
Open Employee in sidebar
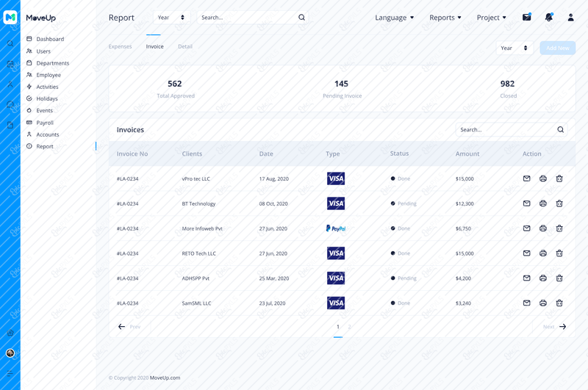(43, 75)
